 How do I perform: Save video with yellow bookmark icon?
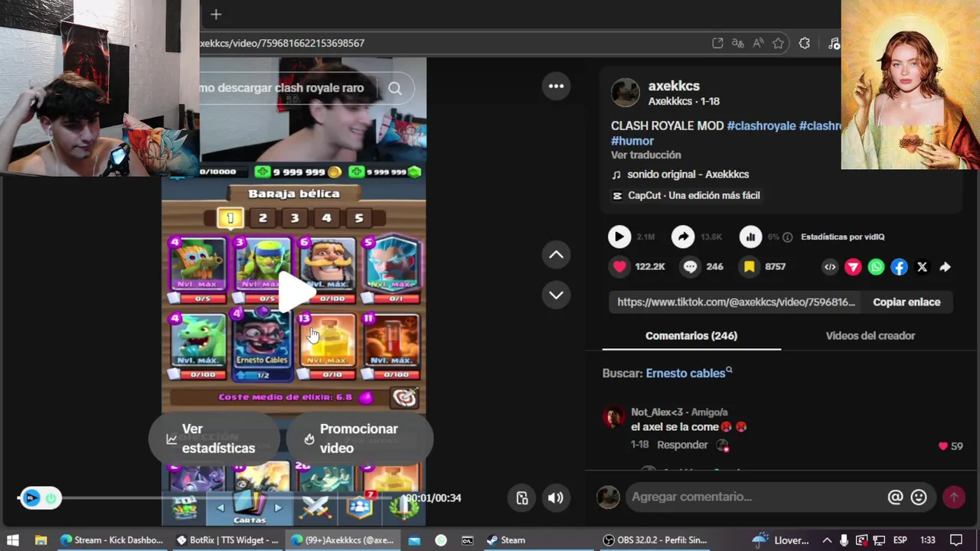[750, 267]
